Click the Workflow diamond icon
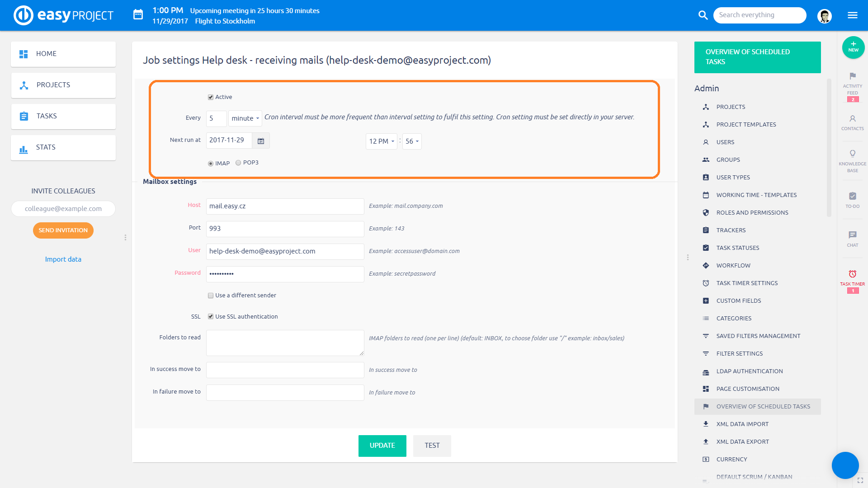The image size is (868, 488). pos(706,266)
